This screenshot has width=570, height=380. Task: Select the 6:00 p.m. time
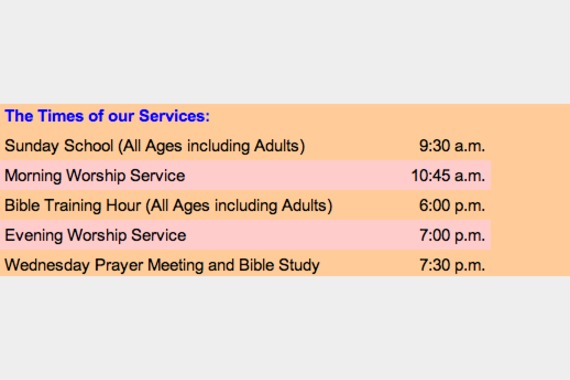452,206
